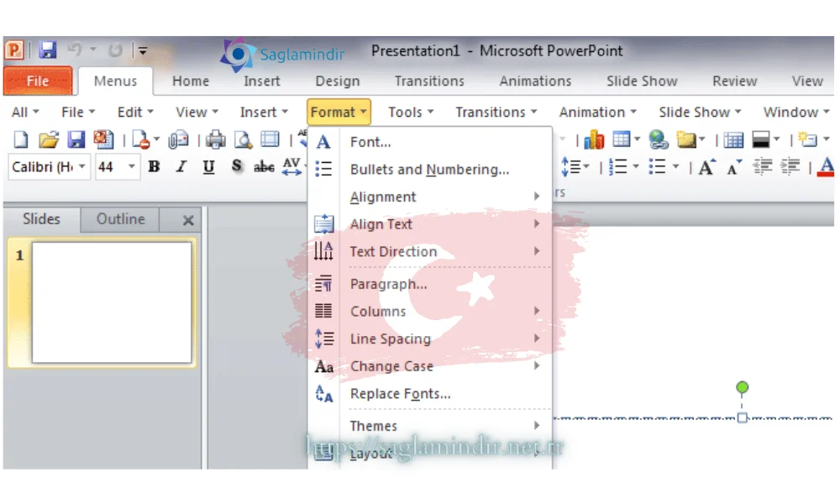Click the publish slides icon beside Save

pos(103,140)
